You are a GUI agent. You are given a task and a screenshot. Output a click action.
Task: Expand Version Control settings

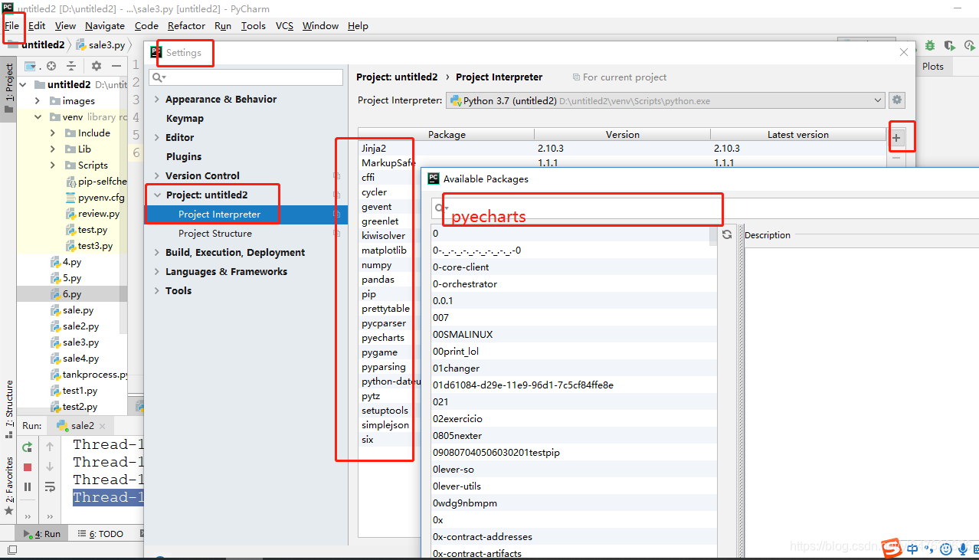pyautogui.click(x=157, y=176)
